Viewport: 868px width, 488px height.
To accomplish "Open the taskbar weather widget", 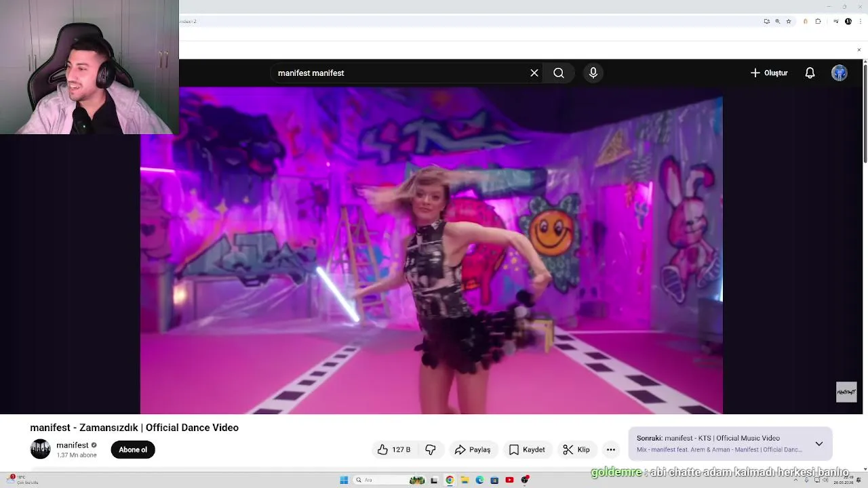I will coord(23,479).
